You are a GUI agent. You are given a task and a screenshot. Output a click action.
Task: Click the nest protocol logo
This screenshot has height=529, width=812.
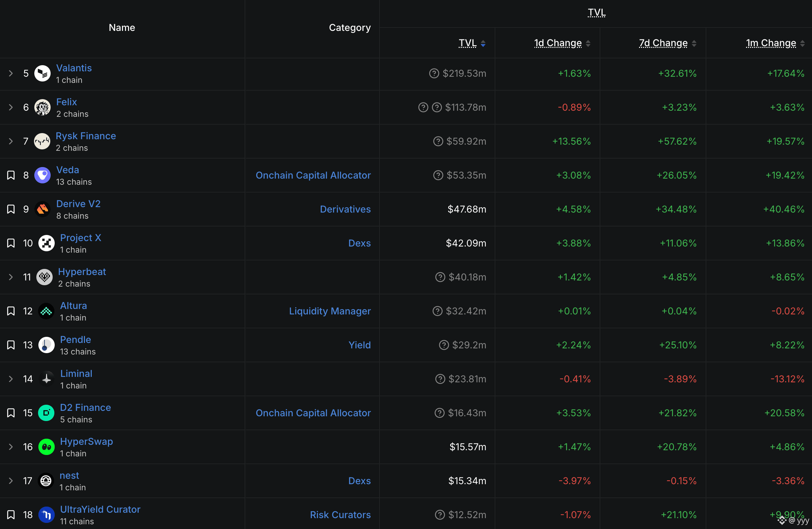46,480
